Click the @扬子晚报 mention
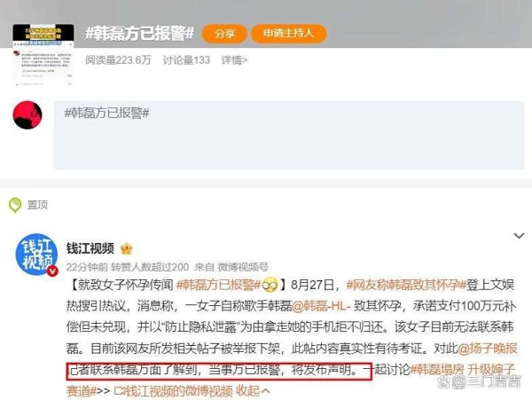532x400 pixels. tap(488, 349)
